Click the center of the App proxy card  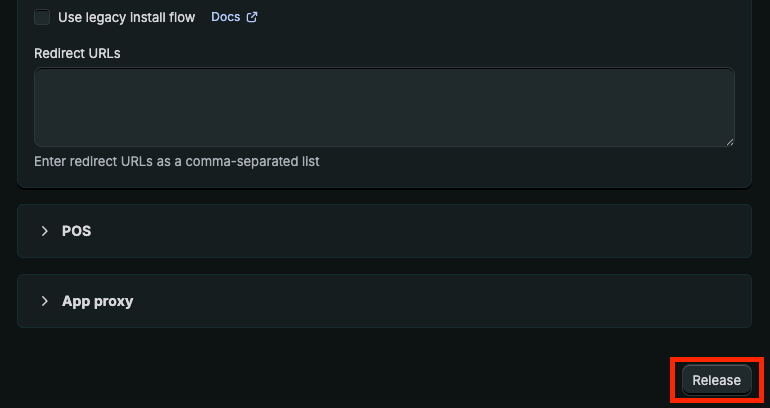tap(384, 301)
